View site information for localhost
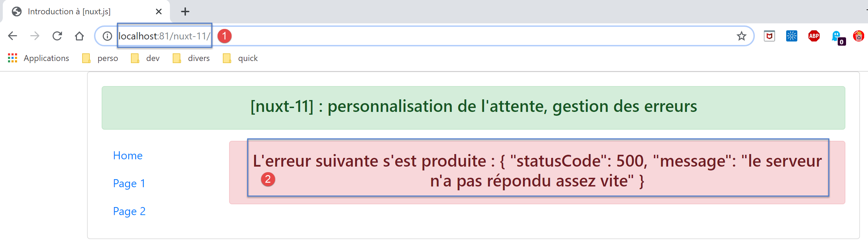 click(x=107, y=36)
